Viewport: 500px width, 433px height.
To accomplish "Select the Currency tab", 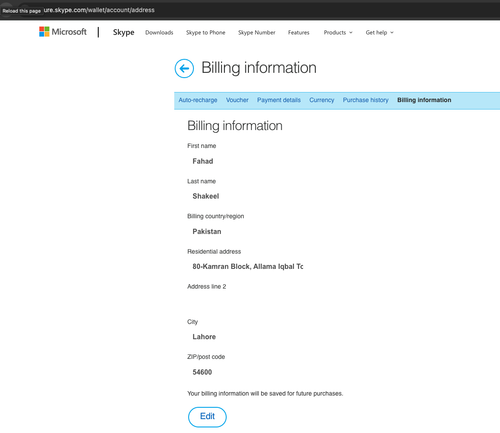I will point(321,100).
